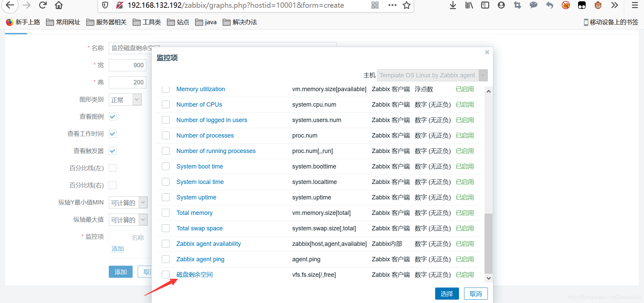This screenshot has height=303, width=644.
Task: Check the Number of logged in users checkbox
Action: [166, 120]
